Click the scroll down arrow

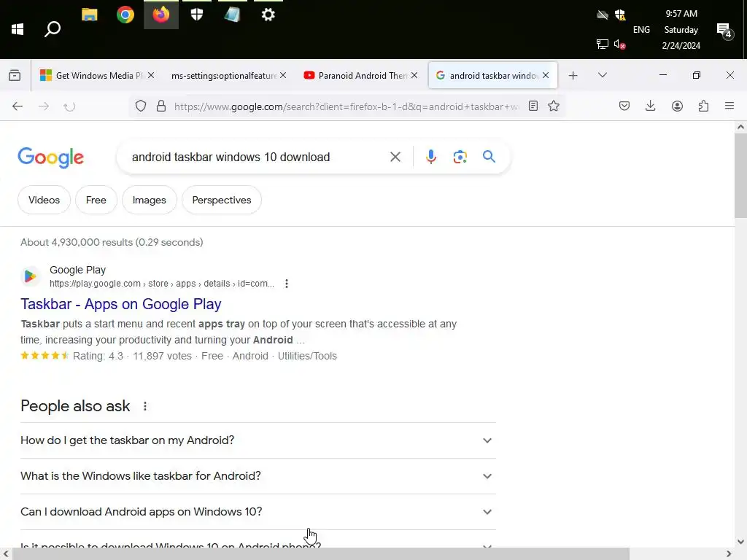click(740, 542)
